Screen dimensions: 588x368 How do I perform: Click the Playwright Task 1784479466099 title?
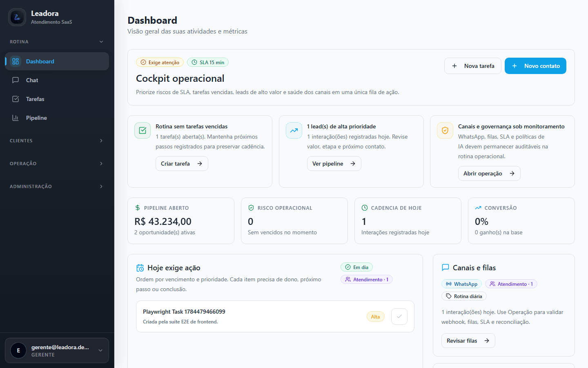pyautogui.click(x=184, y=312)
